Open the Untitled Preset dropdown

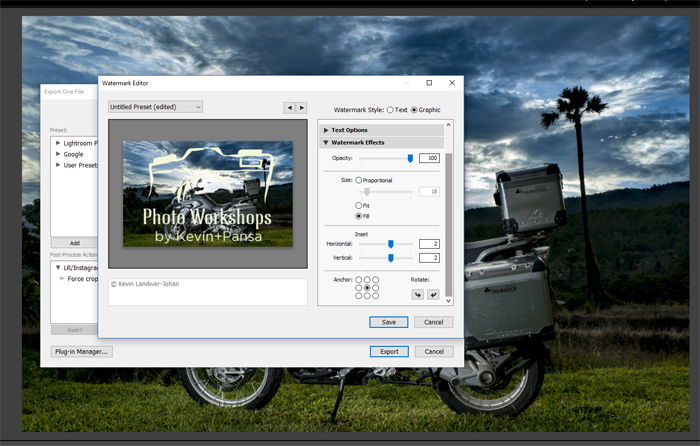click(x=155, y=107)
